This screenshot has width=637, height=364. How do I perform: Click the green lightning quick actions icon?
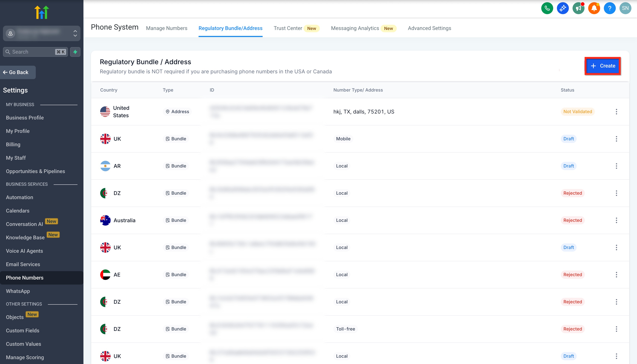click(x=75, y=52)
